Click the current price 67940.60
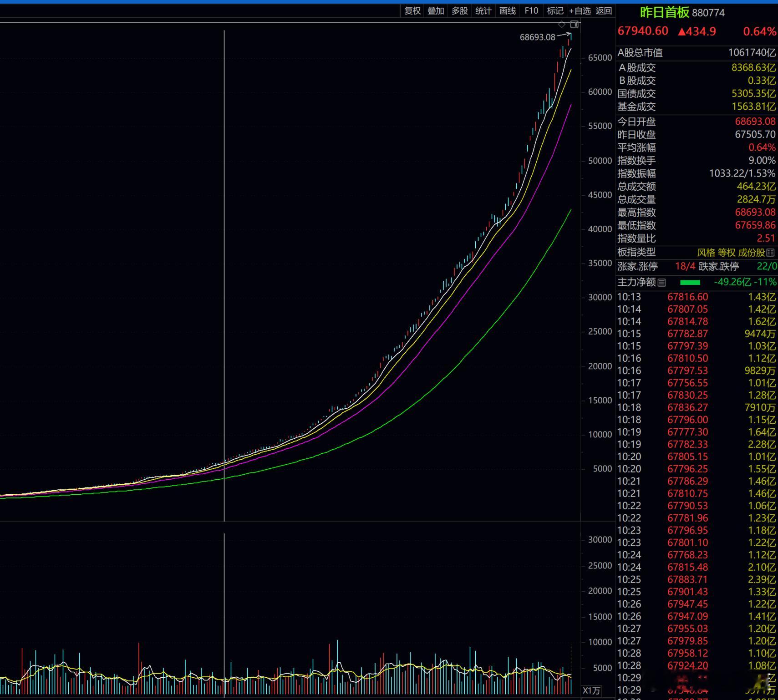Image resolution: width=778 pixels, height=700 pixels. pyautogui.click(x=643, y=31)
